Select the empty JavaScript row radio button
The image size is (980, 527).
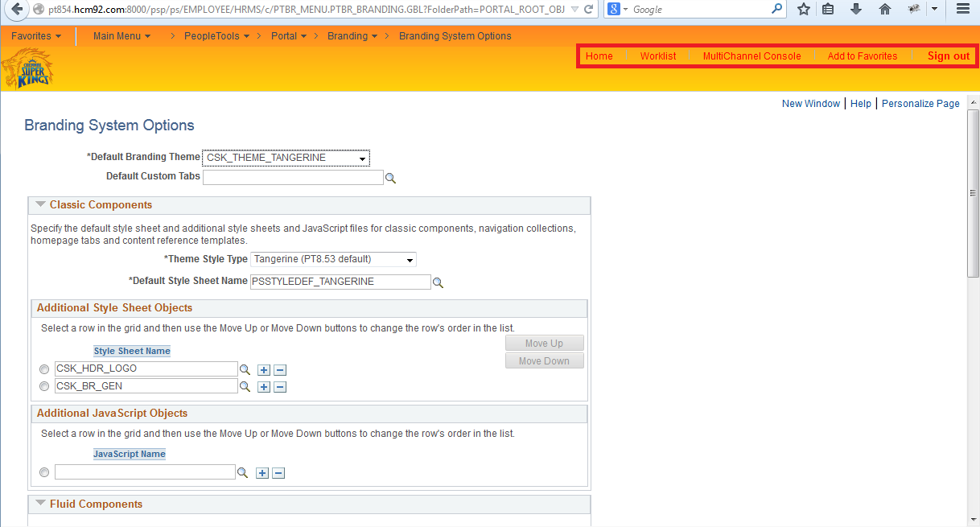tap(44, 472)
